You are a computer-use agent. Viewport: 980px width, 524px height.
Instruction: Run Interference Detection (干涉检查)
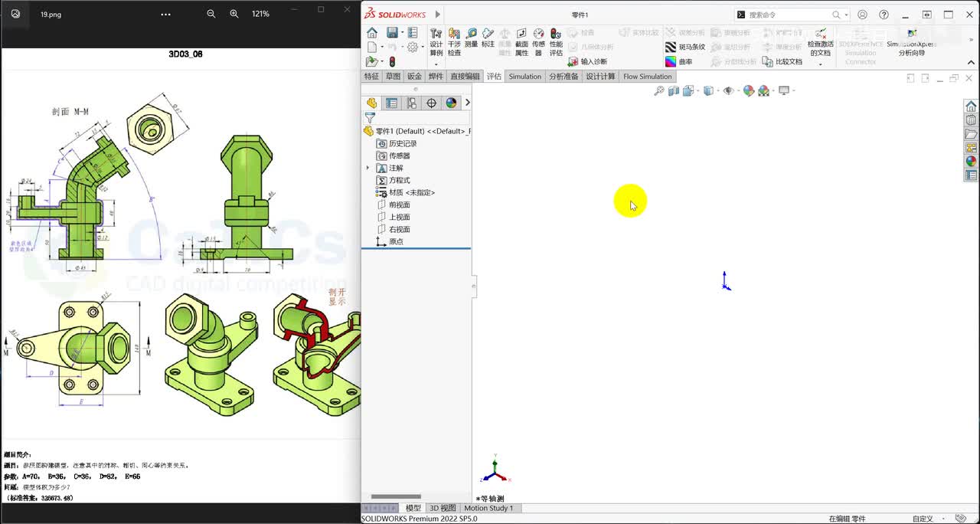pyautogui.click(x=454, y=43)
